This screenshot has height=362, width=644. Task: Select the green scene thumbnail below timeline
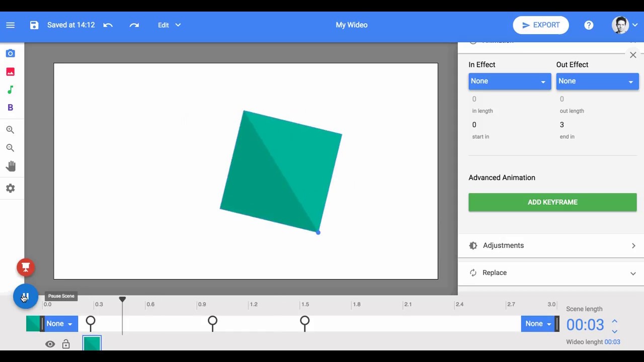(x=92, y=343)
